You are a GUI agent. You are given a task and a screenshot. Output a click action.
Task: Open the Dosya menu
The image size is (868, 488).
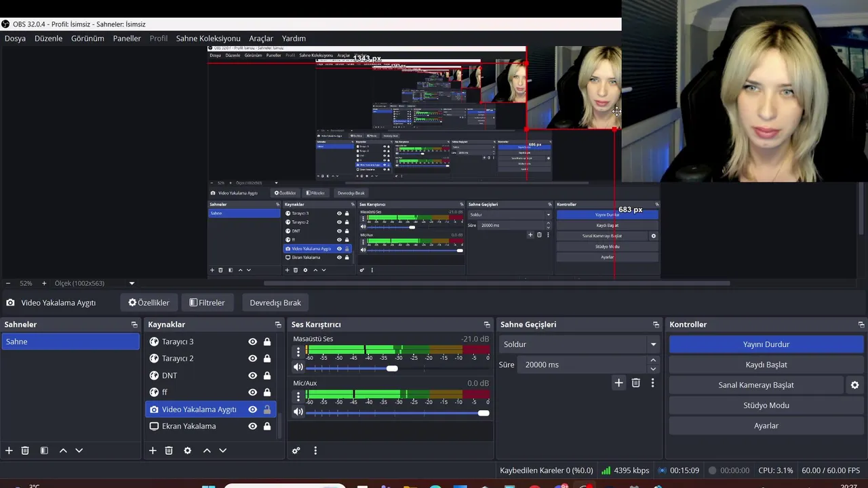[15, 39]
